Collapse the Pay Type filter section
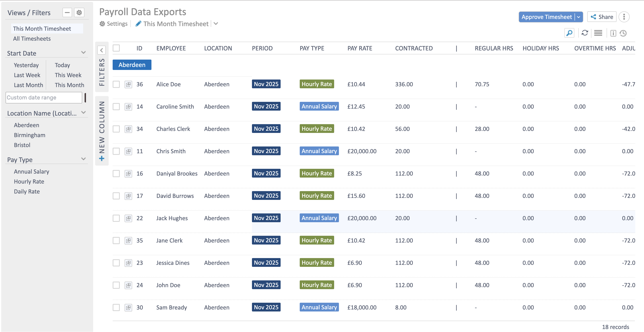Image resolution: width=644 pixels, height=332 pixels. [84, 159]
